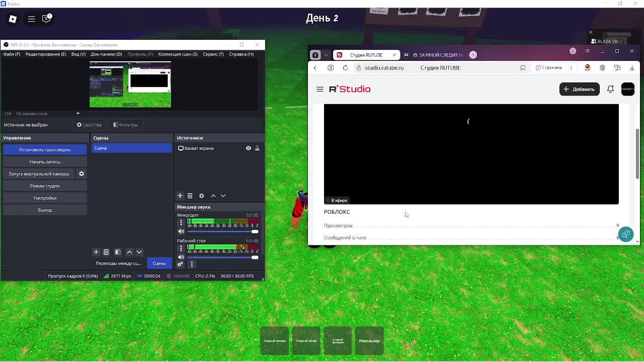Click Начать запись button
Viewport: 644px width, 362px height.
(x=45, y=162)
